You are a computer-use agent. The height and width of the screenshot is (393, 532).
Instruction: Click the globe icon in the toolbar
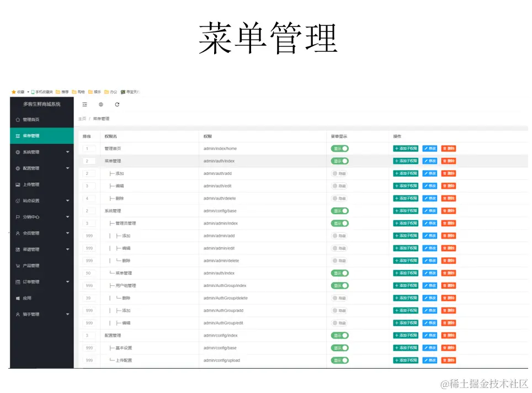click(x=101, y=104)
